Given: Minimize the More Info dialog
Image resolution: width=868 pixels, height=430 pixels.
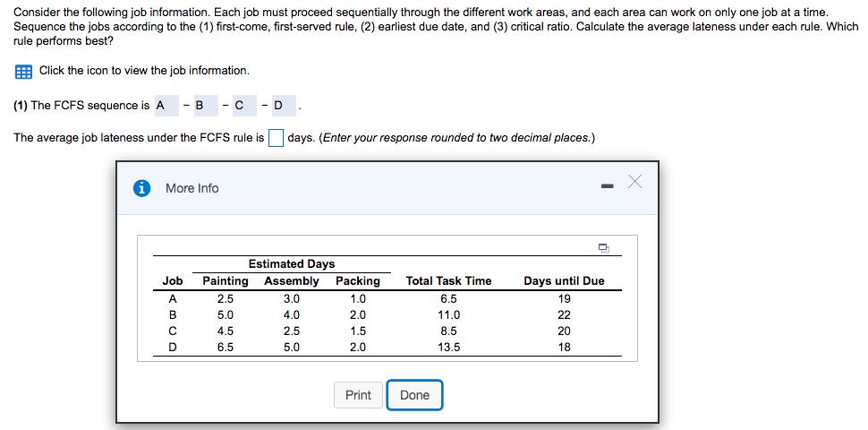Looking at the screenshot, I should point(608,186).
